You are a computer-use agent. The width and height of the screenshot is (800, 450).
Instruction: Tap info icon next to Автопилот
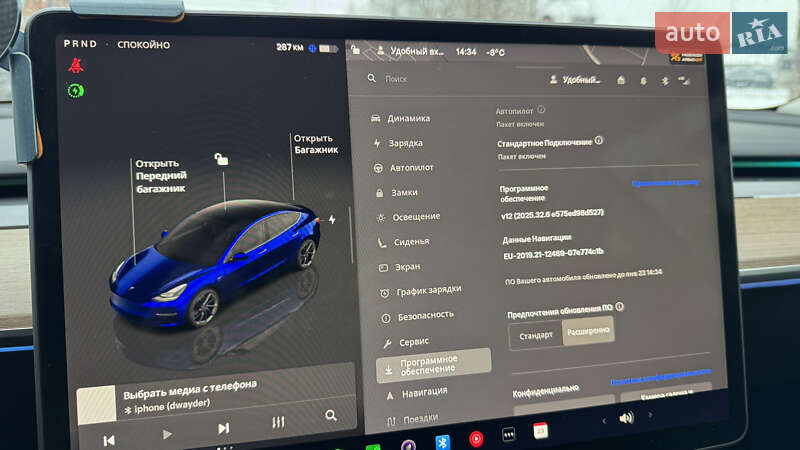click(541, 110)
